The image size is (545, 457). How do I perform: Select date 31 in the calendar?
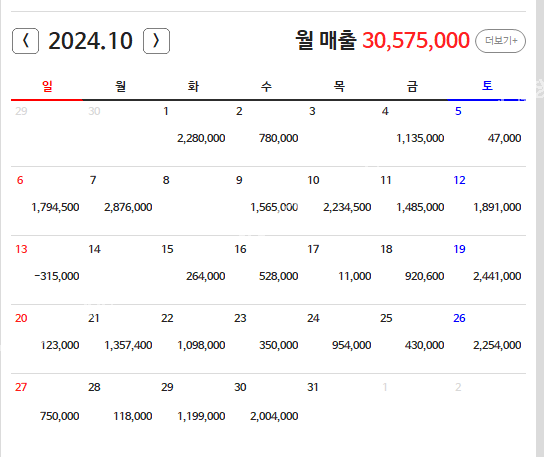coord(313,387)
